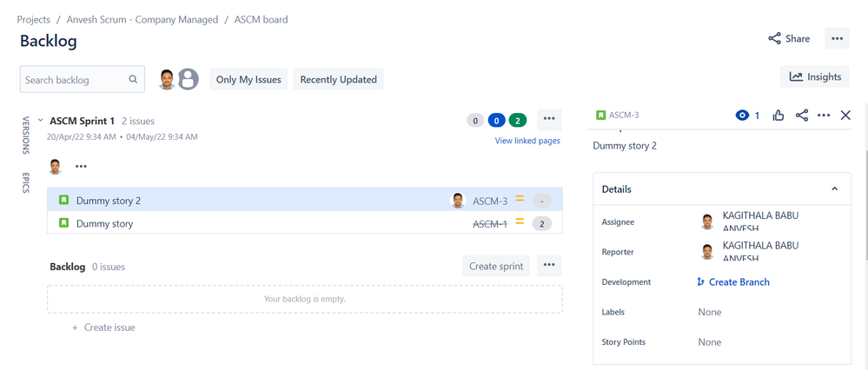
Task: Click Assignee avatar in Details
Action: pyautogui.click(x=707, y=221)
